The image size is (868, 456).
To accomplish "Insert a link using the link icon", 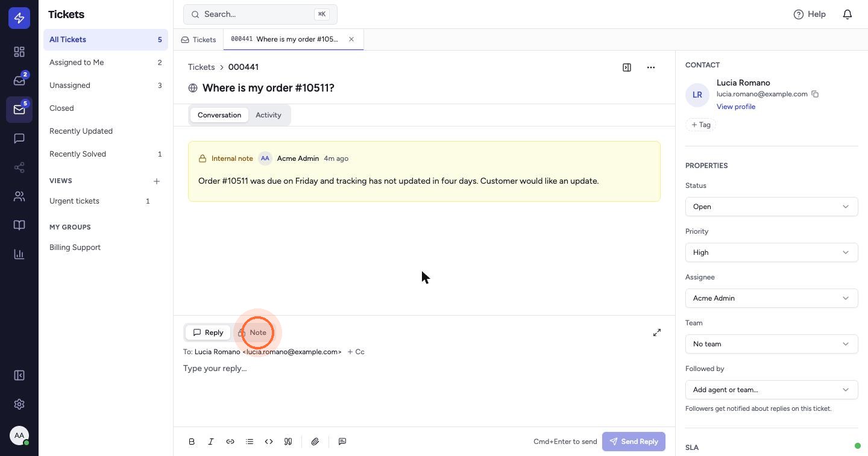I will pyautogui.click(x=230, y=442).
